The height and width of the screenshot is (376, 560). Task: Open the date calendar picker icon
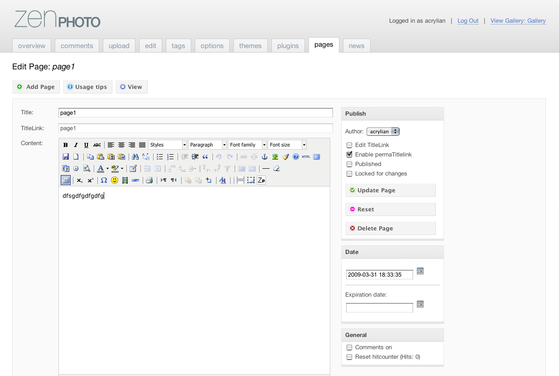point(420,271)
